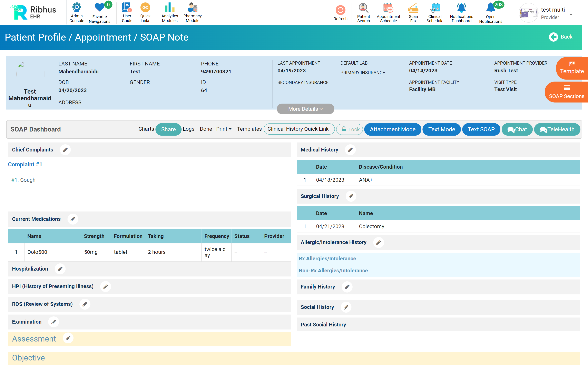Open the Templates menu
This screenshot has width=588, height=367.
click(249, 129)
